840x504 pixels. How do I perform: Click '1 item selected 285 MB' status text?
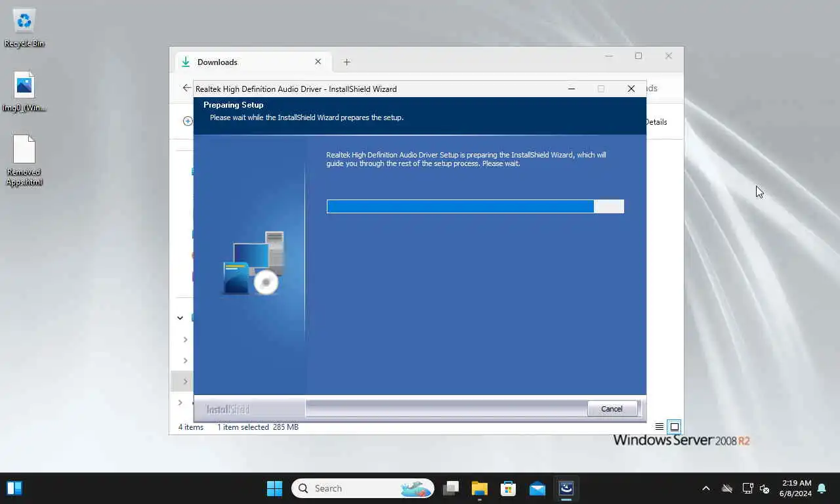(258, 427)
